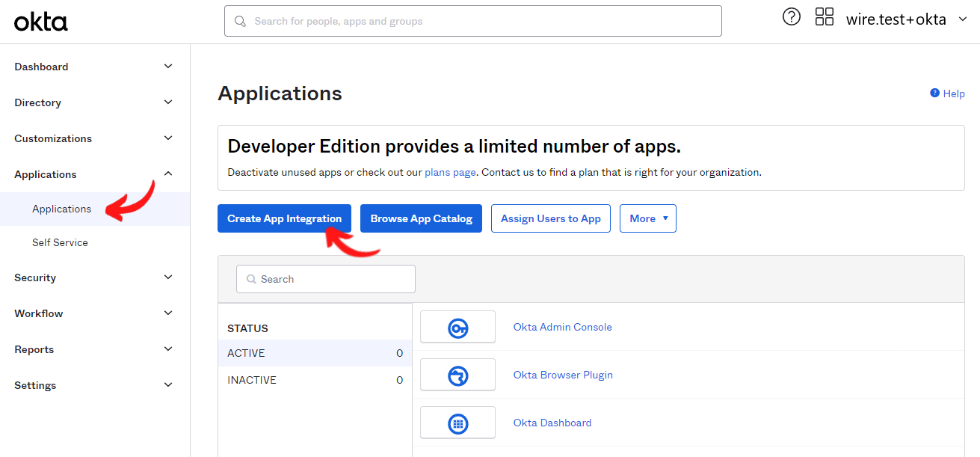
Task: Click the Okta Browser Plugin icon
Action: [x=457, y=375]
